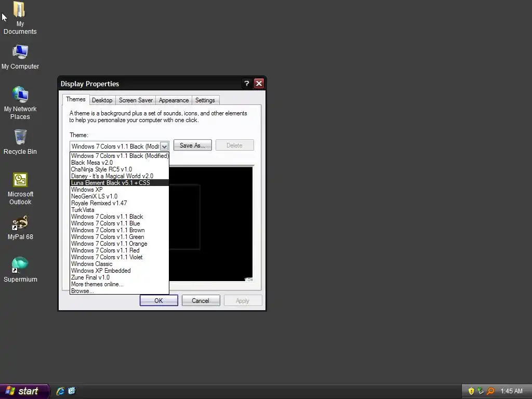Launch Internet Explorer from quick launch
The image size is (532, 399).
60,391
